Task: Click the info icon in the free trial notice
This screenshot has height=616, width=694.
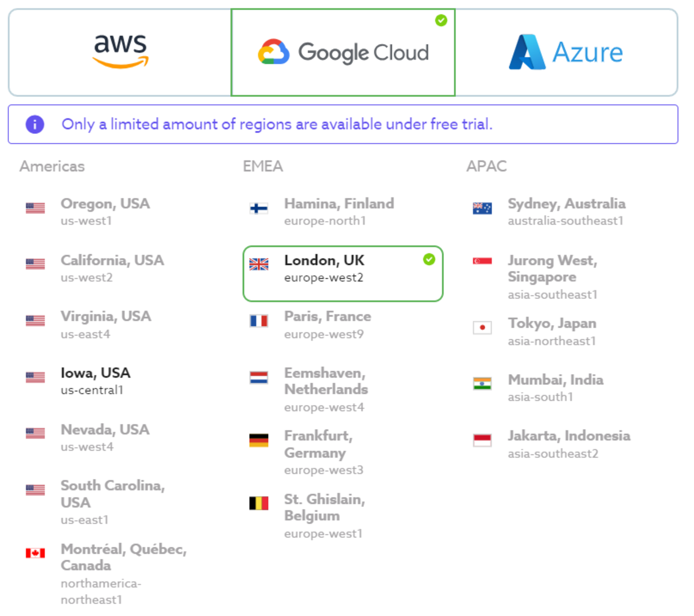Action: pos(35,124)
